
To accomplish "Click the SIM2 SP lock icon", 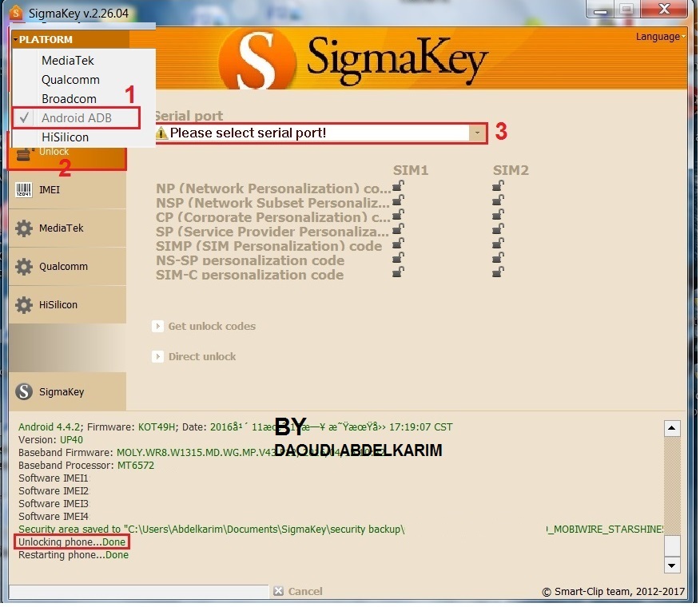I will click(x=498, y=229).
